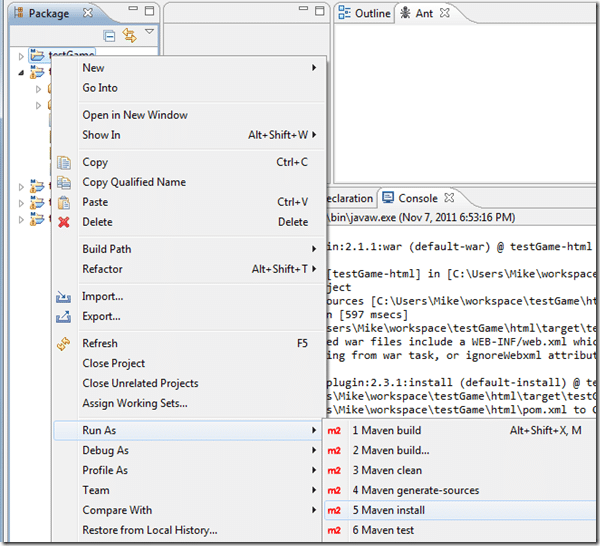Maximize the editor area
Viewport: 600px width, 546px height.
point(320,11)
